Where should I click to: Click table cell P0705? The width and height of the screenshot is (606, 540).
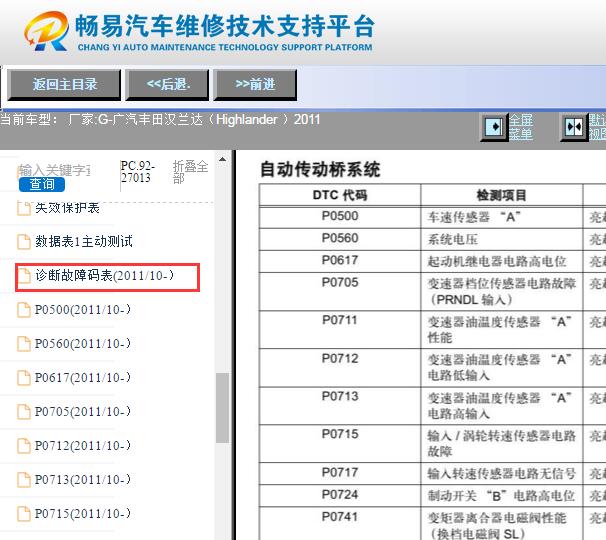340,291
